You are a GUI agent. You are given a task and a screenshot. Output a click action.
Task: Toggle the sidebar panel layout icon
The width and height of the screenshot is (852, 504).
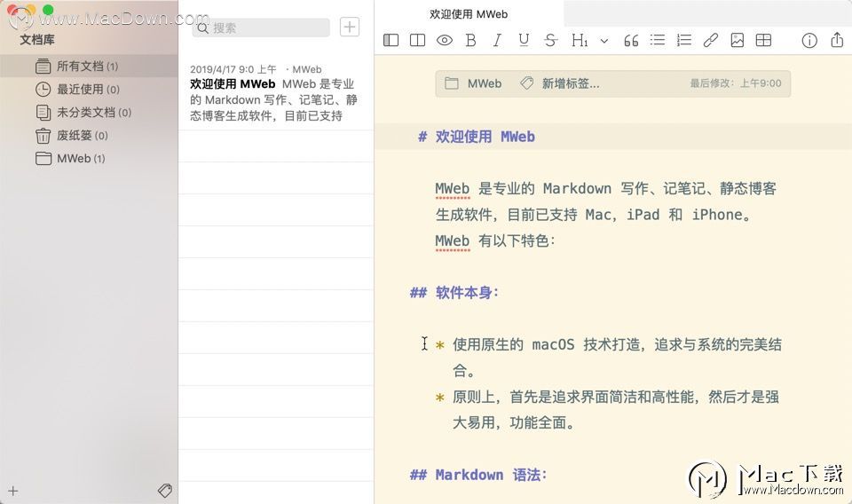tap(390, 40)
